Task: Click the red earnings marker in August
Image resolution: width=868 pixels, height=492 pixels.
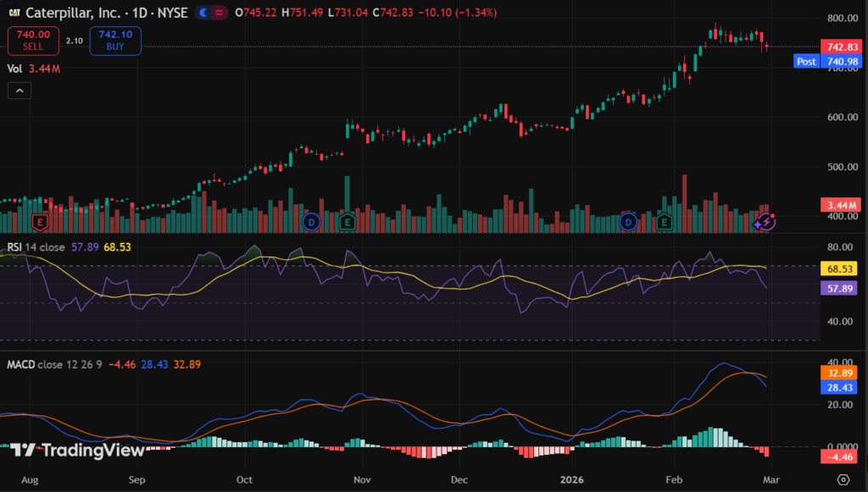Action: (x=38, y=222)
